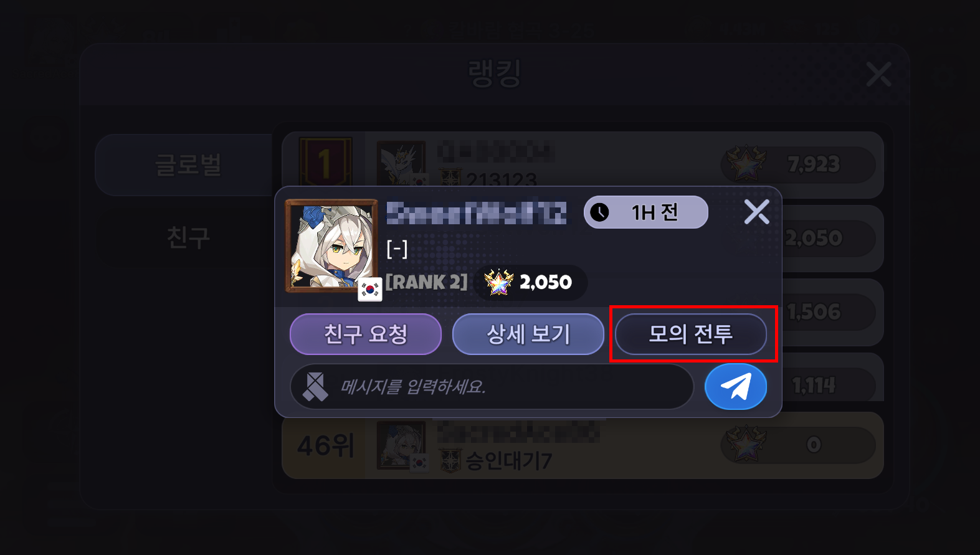Screen dimensions: 980x555
Task: Switch to the 글로벌 ranking tab
Action: click(x=188, y=164)
